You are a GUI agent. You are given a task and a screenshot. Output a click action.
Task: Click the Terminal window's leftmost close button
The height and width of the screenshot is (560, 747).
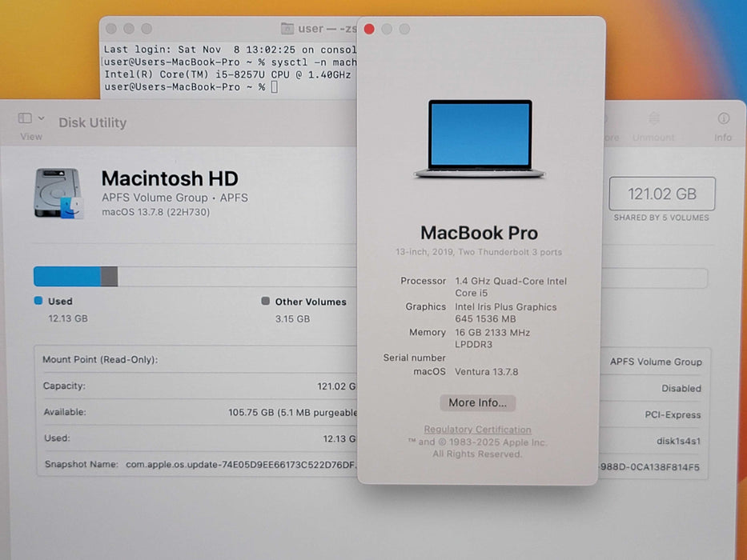click(111, 29)
